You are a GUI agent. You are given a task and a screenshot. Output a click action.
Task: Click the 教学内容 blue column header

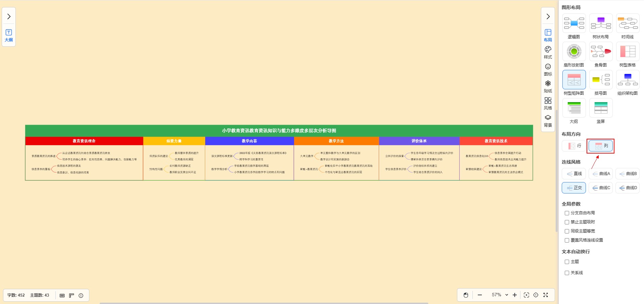(x=249, y=141)
